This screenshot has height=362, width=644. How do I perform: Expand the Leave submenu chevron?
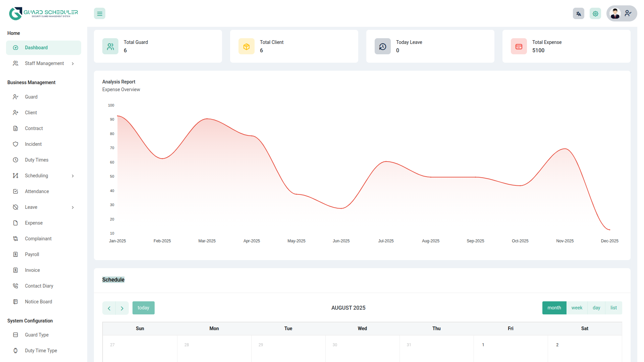pyautogui.click(x=73, y=207)
